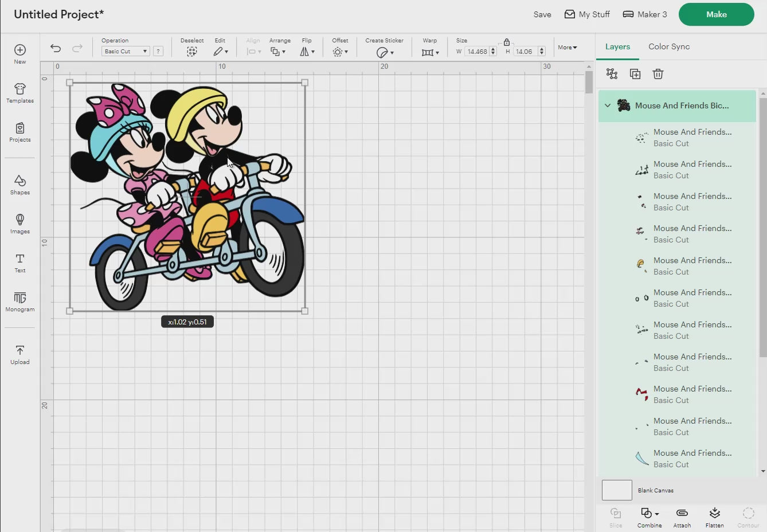Click the Duplicate layer icon
Screen dimensions: 767x532
tap(635, 73)
